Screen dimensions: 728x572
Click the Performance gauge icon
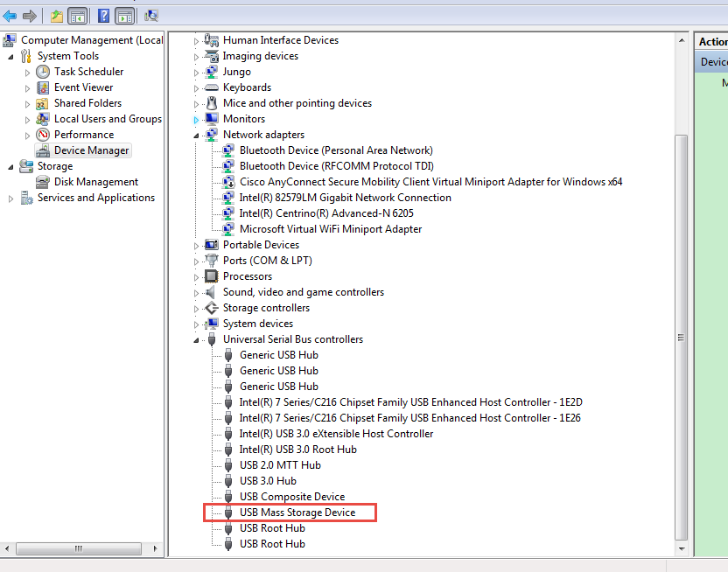(x=43, y=135)
